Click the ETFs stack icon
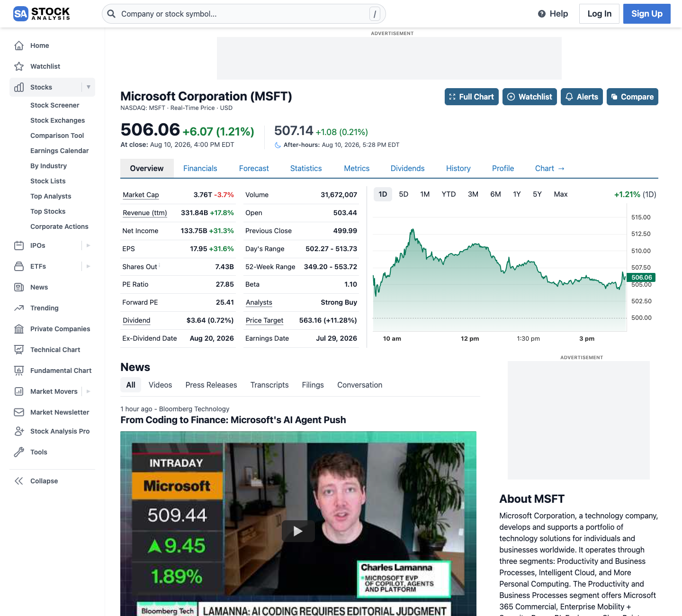Image resolution: width=682 pixels, height=616 pixels. click(19, 266)
